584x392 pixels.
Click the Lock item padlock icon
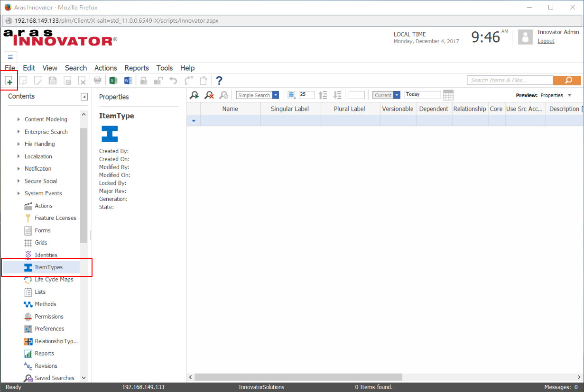(144, 81)
